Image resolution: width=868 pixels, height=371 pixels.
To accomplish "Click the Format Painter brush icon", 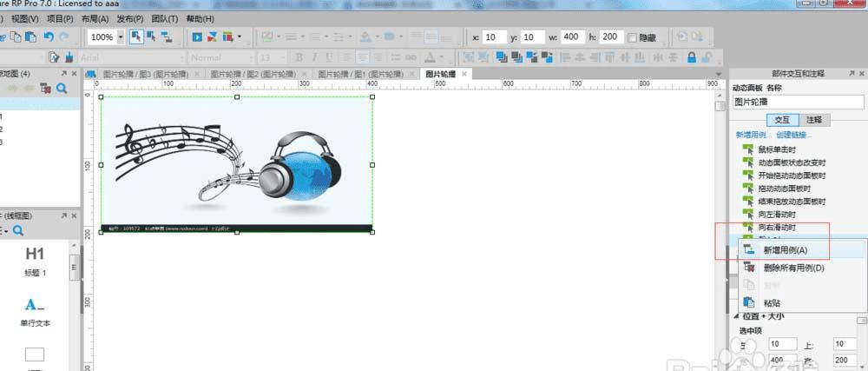I will (68, 57).
